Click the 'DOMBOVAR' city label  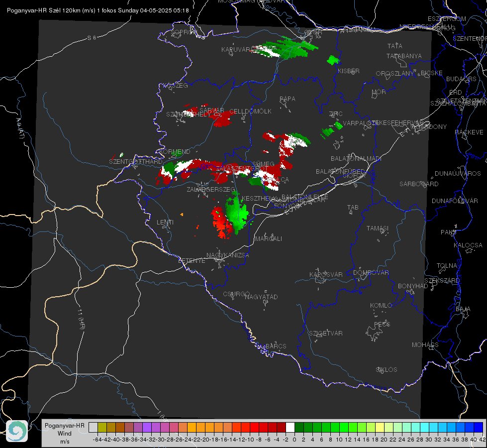coord(371,272)
